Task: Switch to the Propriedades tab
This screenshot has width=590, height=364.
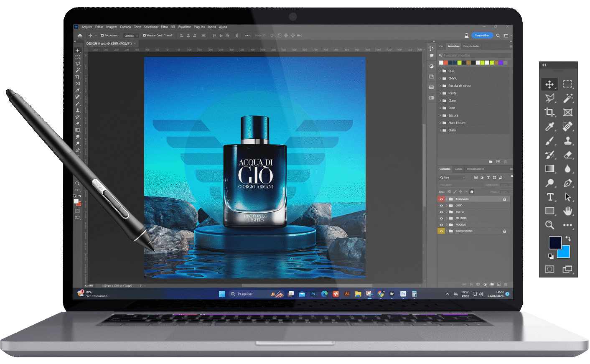Action: point(471,46)
